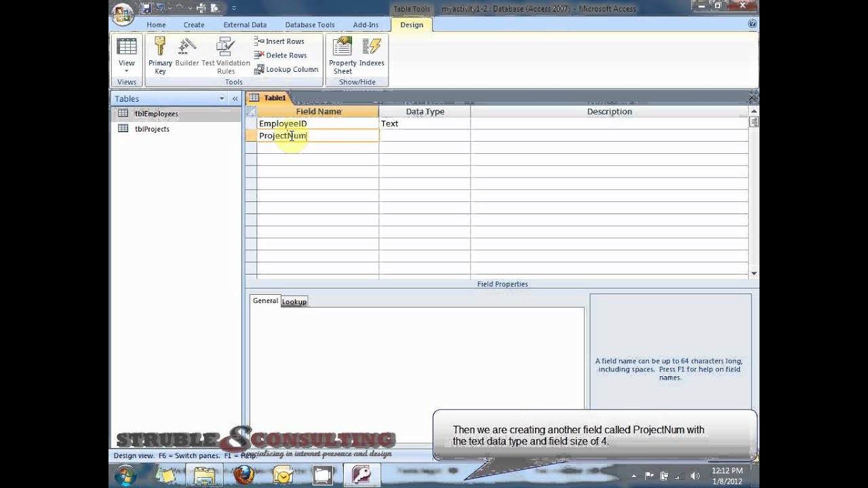Viewport: 868px width, 488px height.
Task: Click the Description cell in EmployeeID row
Action: click(609, 123)
